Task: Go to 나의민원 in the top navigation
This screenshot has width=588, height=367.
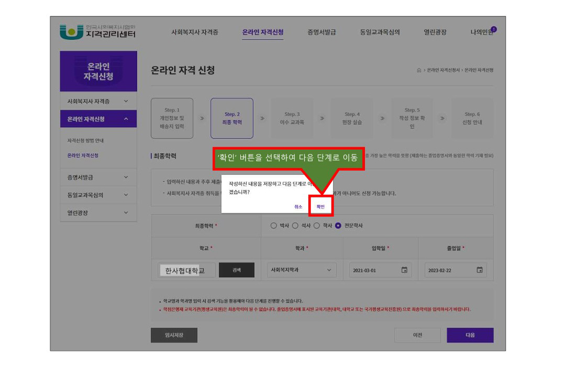Action: pos(482,32)
